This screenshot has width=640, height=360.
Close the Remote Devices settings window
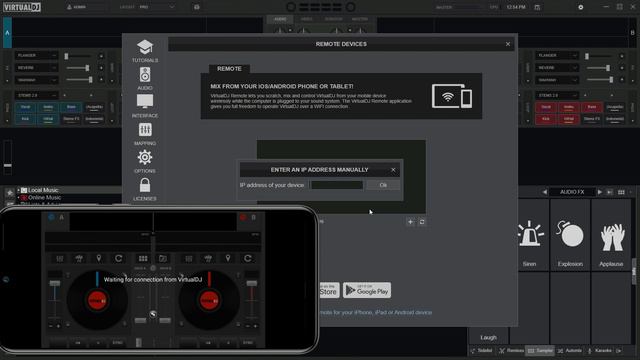tap(508, 44)
